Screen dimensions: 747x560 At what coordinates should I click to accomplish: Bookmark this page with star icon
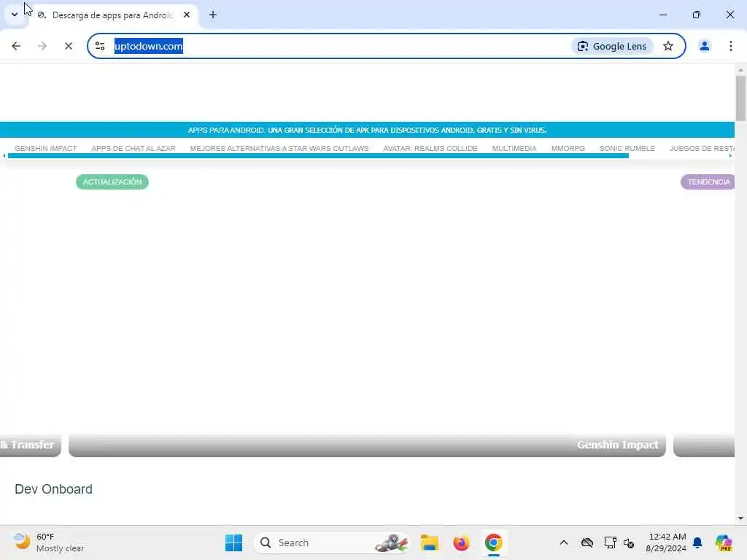(668, 46)
